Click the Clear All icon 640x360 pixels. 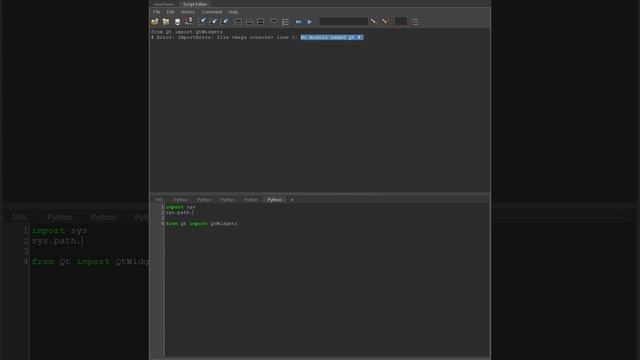[x=224, y=21]
